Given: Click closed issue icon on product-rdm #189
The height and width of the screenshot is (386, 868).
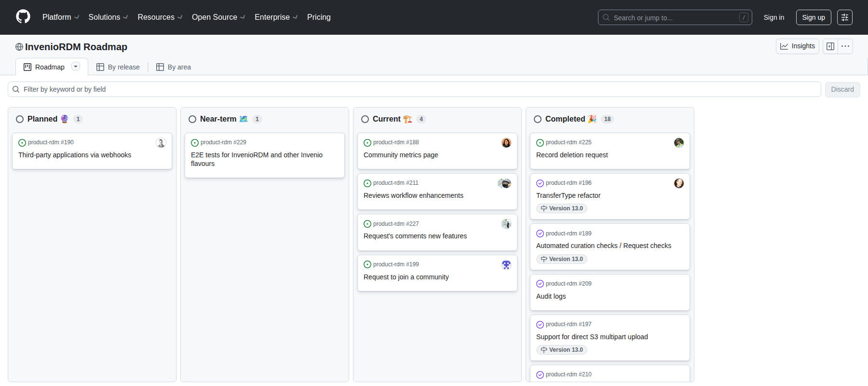Looking at the screenshot, I should pos(540,234).
